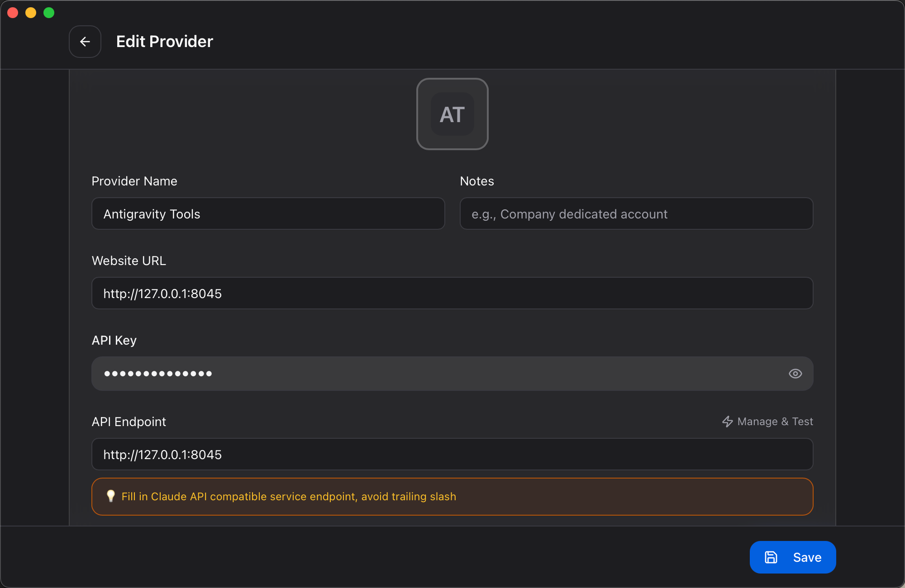
Task: Click into the empty Notes field
Action: coord(636,214)
